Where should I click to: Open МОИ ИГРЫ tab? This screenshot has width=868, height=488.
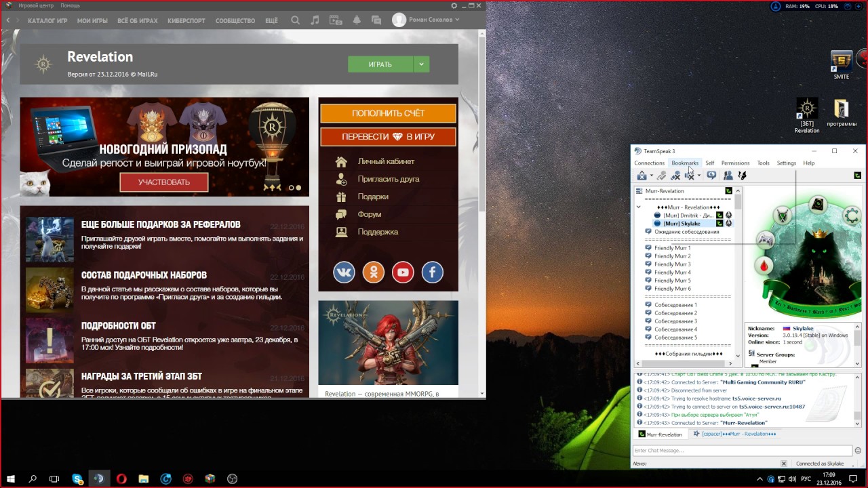[x=92, y=20]
